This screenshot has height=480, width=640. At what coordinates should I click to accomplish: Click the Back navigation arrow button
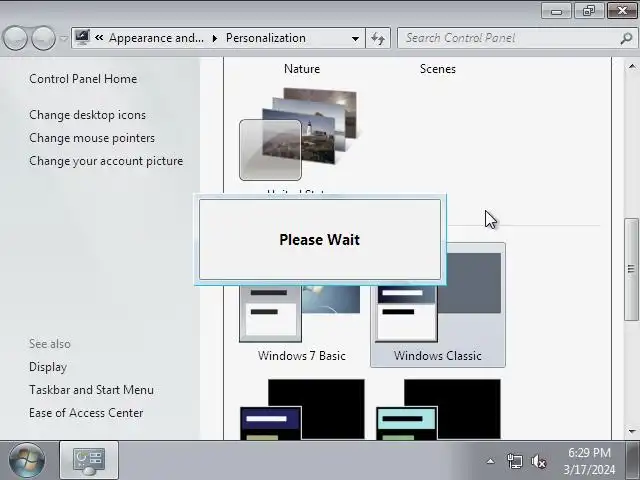(15, 38)
